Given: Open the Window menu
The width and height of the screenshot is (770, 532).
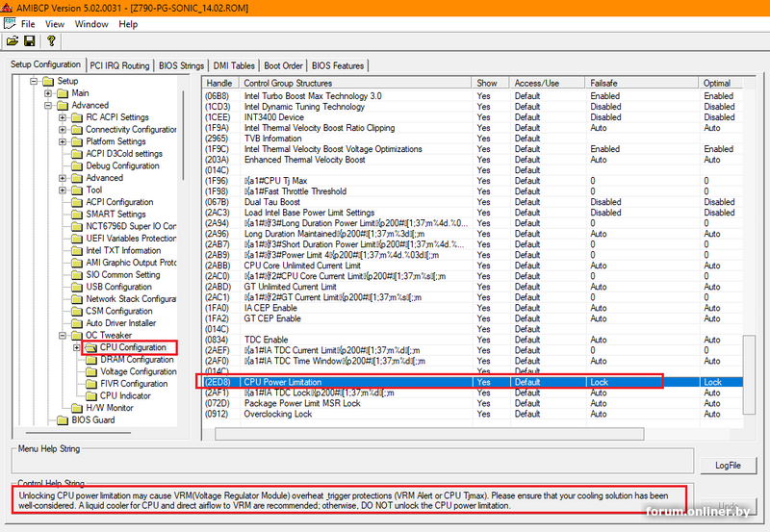Looking at the screenshot, I should pyautogui.click(x=91, y=23).
